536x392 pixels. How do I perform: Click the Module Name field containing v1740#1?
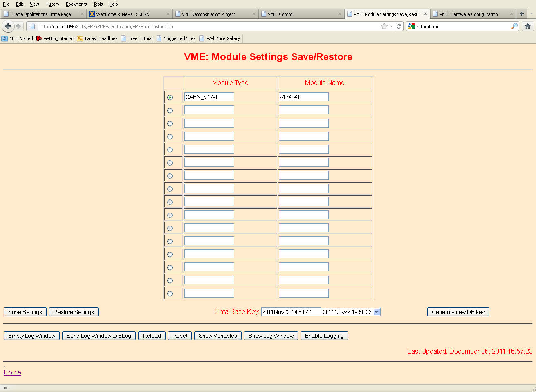[303, 97]
